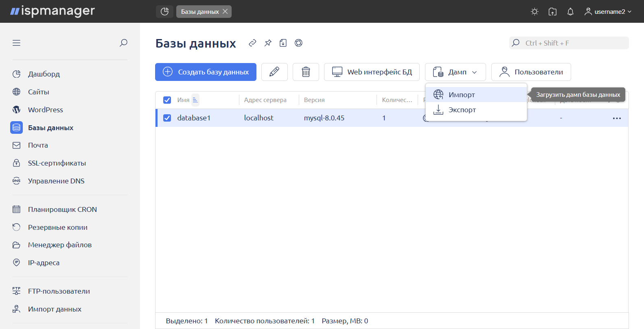This screenshot has height=329, width=644.
Task: Collapse sidebar with hamburger menu icon
Action: click(x=16, y=43)
